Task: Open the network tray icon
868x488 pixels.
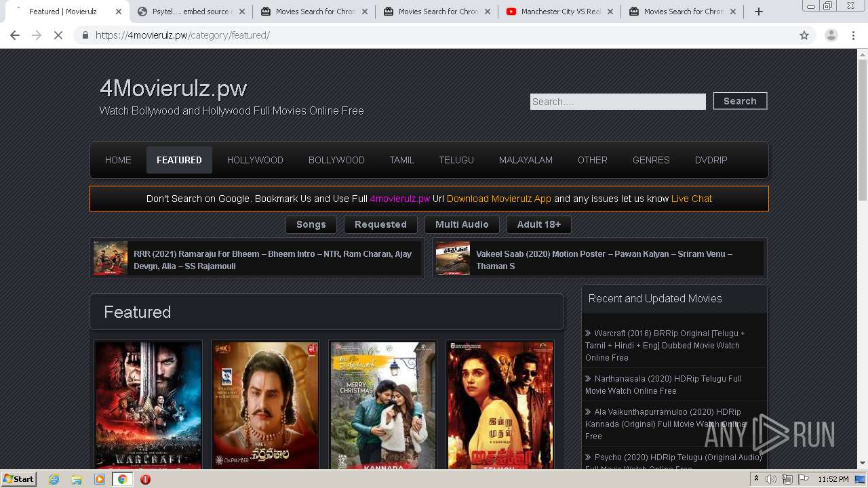Action: point(787,479)
